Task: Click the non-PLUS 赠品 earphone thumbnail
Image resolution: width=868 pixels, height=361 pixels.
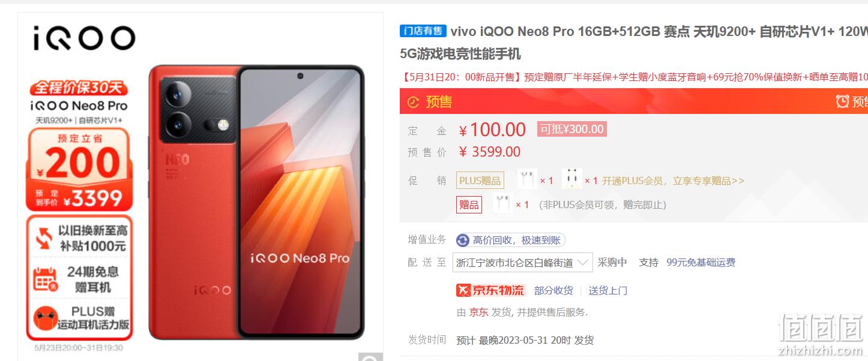Action: (502, 203)
